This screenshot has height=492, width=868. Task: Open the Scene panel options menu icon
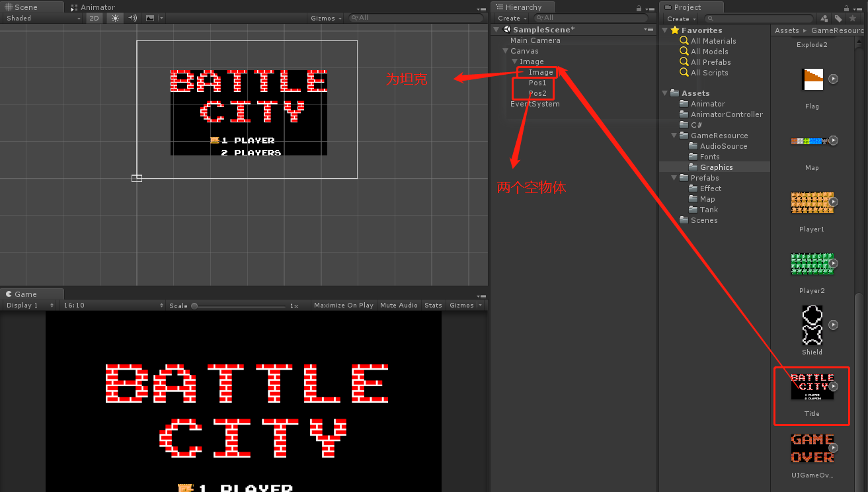click(481, 9)
